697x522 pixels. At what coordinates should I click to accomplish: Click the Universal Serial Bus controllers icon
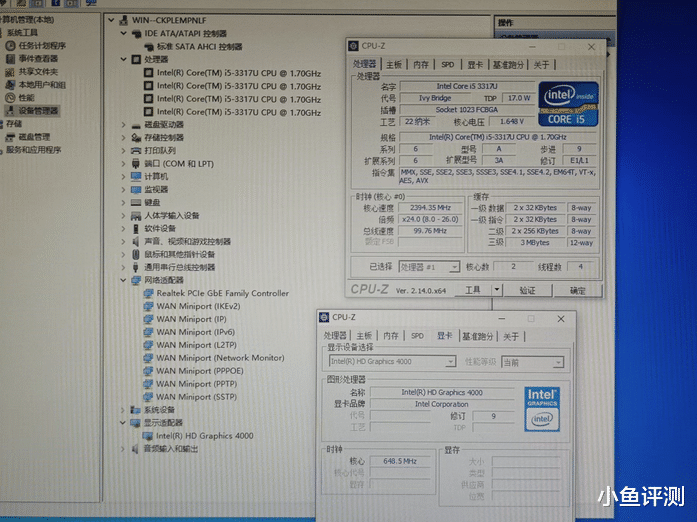136,268
